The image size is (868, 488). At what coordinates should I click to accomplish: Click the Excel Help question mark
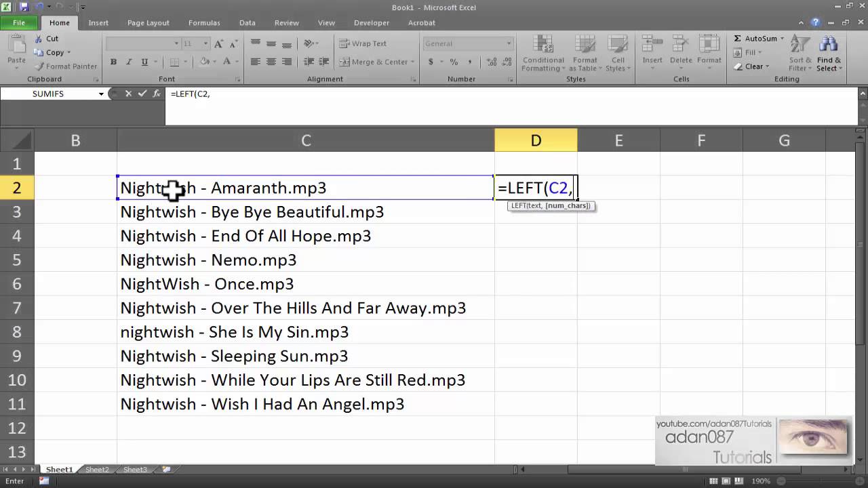click(816, 22)
